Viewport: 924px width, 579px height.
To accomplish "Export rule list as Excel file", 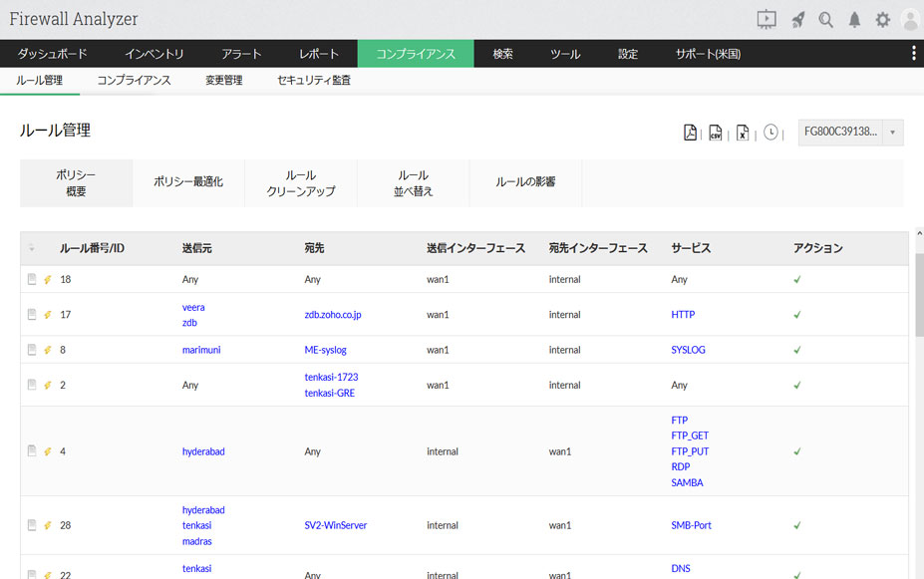I will click(x=743, y=133).
